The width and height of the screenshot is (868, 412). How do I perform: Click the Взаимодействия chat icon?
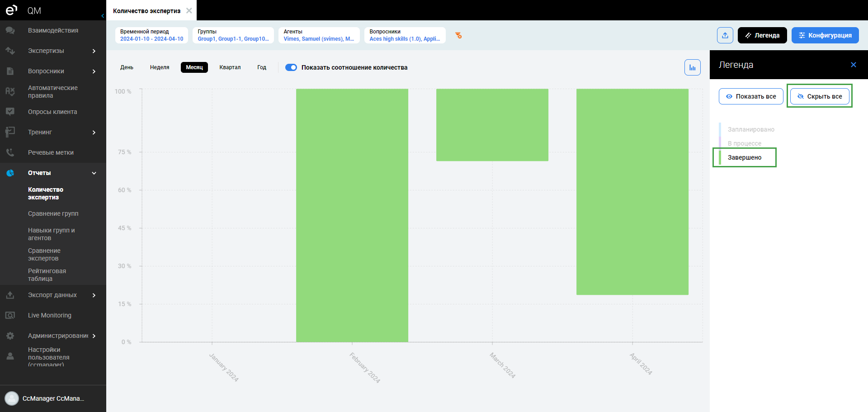coord(10,30)
